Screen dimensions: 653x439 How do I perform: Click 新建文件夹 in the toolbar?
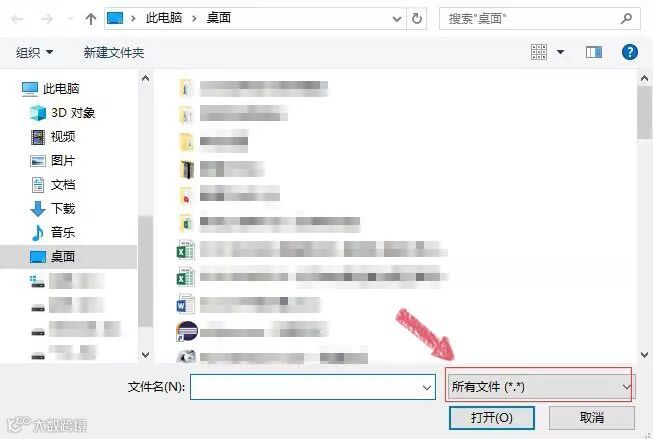(x=114, y=52)
